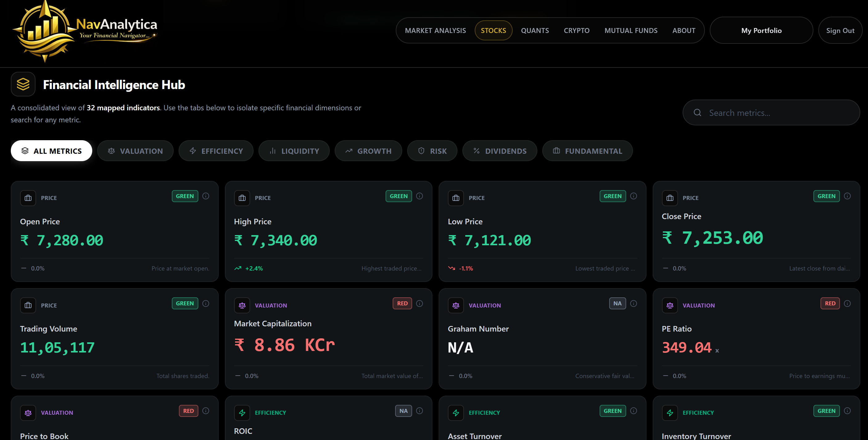Image resolution: width=868 pixels, height=440 pixels.
Task: Click the ₹ 7,340.00 High Price value
Action: pyautogui.click(x=276, y=240)
